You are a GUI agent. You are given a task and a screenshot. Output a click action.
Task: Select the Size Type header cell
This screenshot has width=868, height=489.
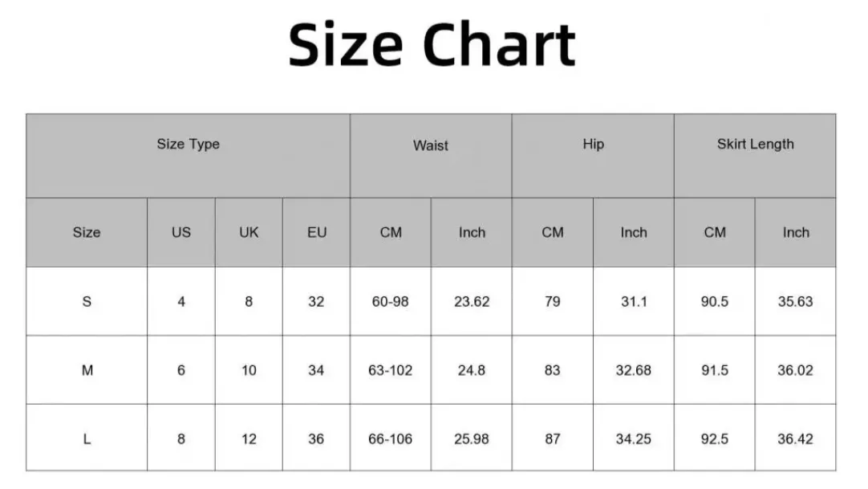tap(189, 156)
